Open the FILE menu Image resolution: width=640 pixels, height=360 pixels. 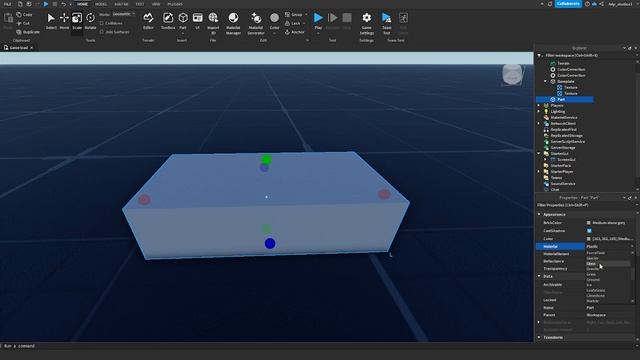tap(7, 4)
